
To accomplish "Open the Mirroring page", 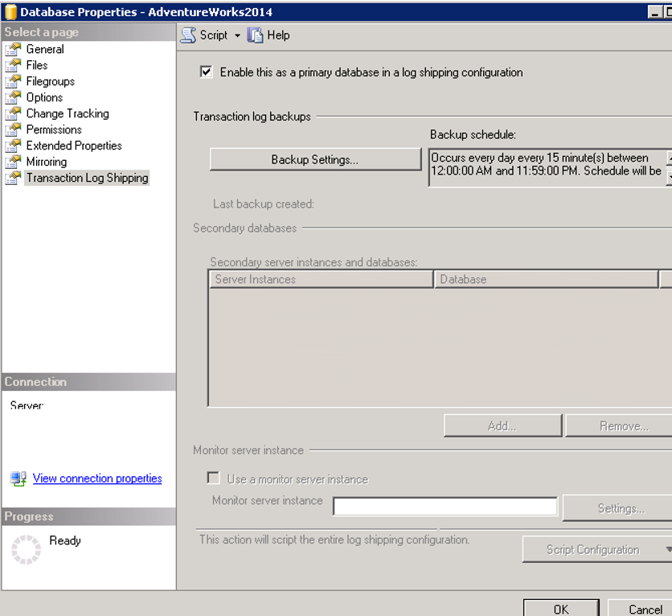I will tap(47, 162).
